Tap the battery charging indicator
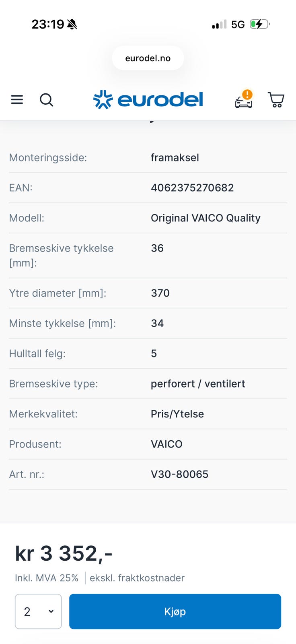 point(259,25)
